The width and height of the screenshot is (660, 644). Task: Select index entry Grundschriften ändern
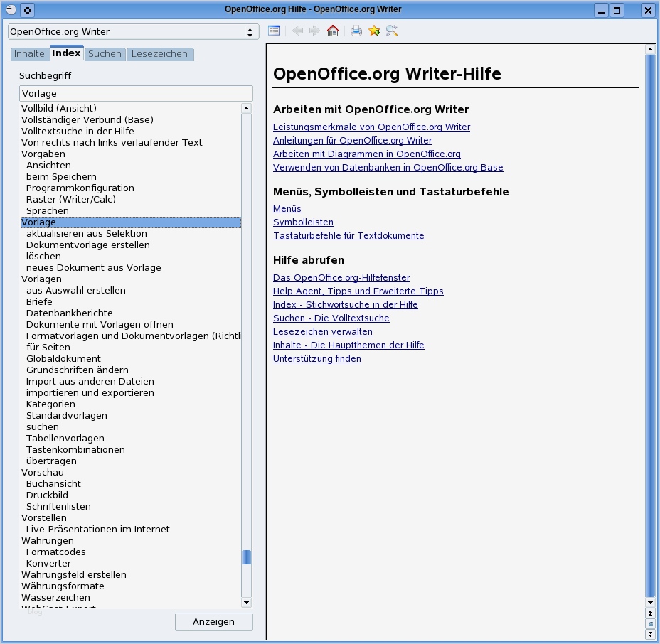(77, 370)
